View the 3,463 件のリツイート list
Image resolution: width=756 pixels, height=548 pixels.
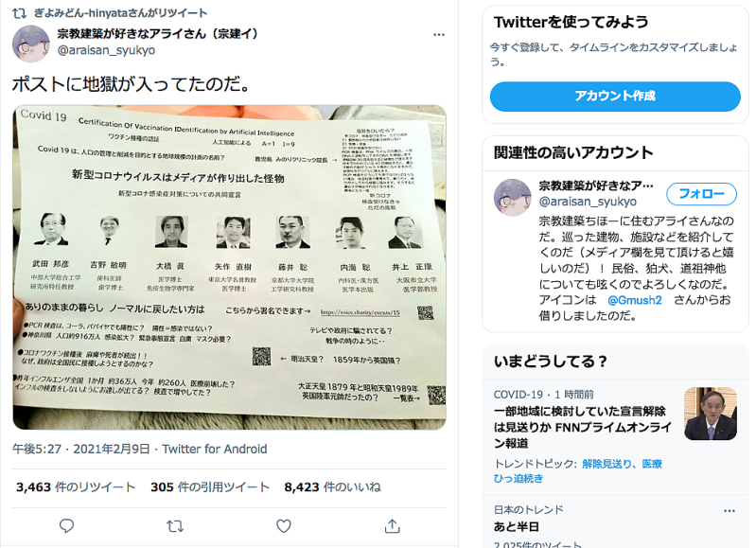pos(76,487)
